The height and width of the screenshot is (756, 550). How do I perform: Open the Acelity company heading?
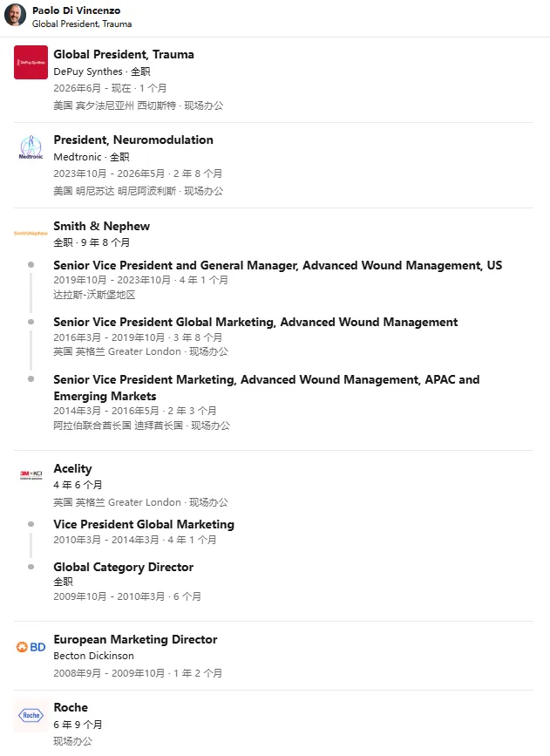[x=73, y=468]
